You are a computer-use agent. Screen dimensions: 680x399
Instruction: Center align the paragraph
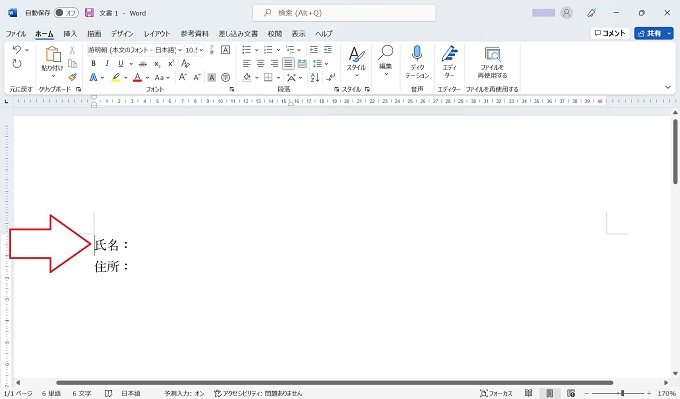pos(260,64)
